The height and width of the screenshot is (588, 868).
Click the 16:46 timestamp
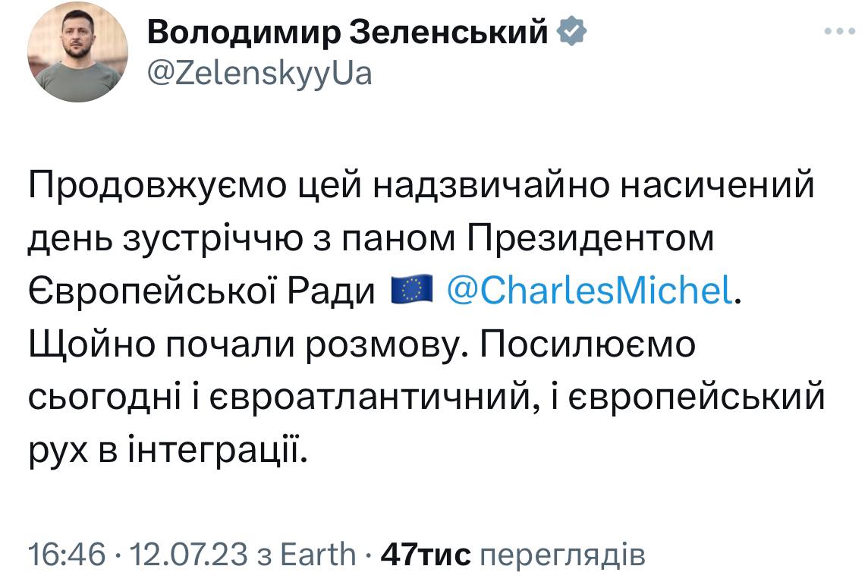(x=65, y=555)
